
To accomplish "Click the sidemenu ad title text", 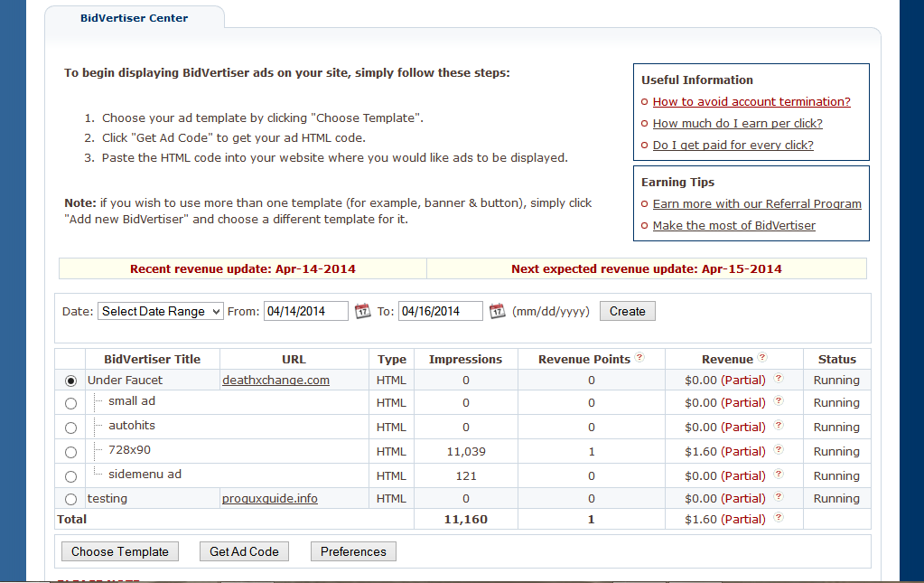I will coord(145,474).
